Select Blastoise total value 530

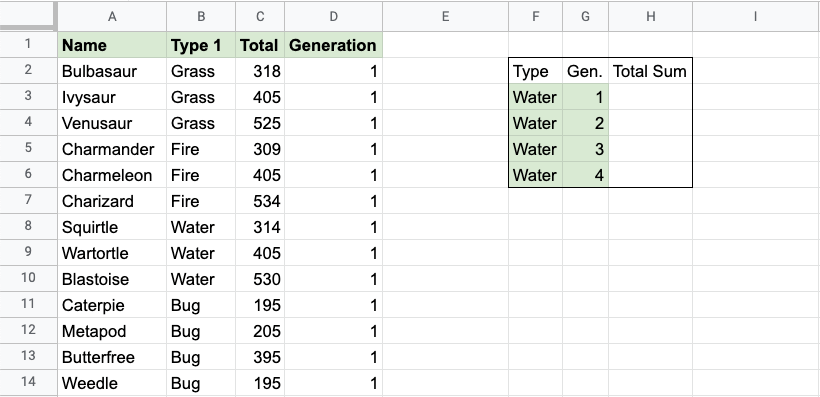point(260,279)
